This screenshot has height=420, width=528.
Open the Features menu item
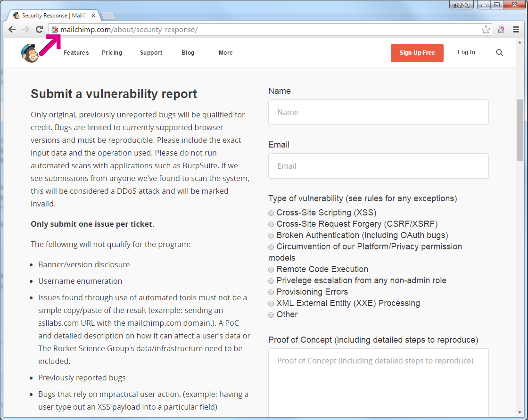[76, 53]
